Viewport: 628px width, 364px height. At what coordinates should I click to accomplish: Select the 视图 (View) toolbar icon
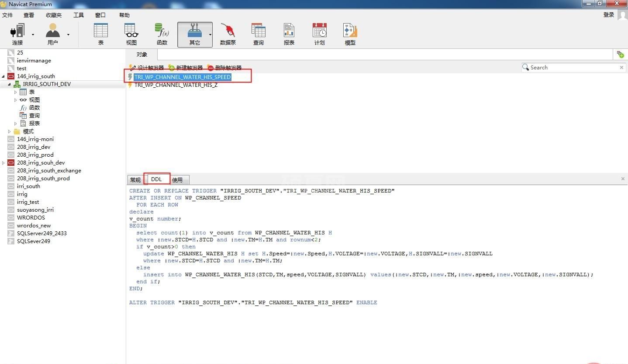[131, 34]
